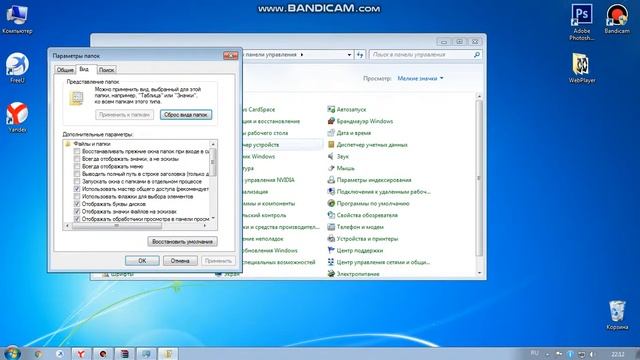Check 'Всегда отображать значки, а не эскизы'
The width and height of the screenshot is (640, 360).
coord(77,159)
